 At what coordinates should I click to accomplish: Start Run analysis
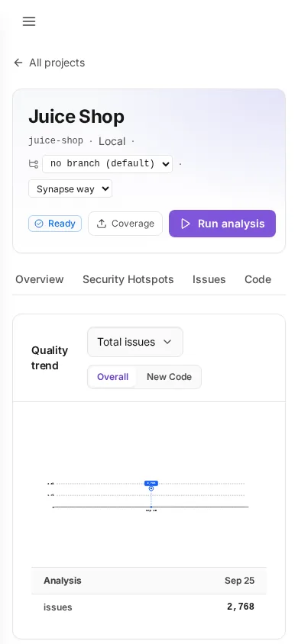click(x=222, y=224)
